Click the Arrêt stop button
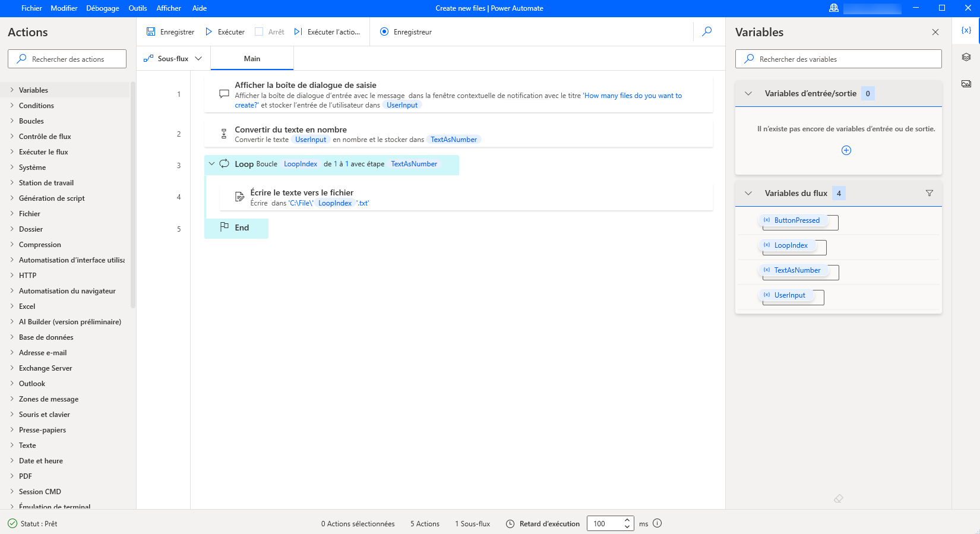 point(270,32)
